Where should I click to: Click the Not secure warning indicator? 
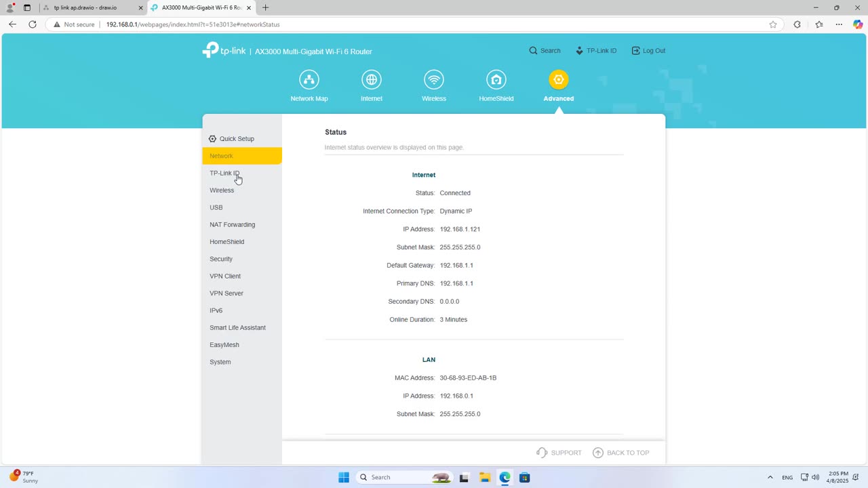(74, 24)
